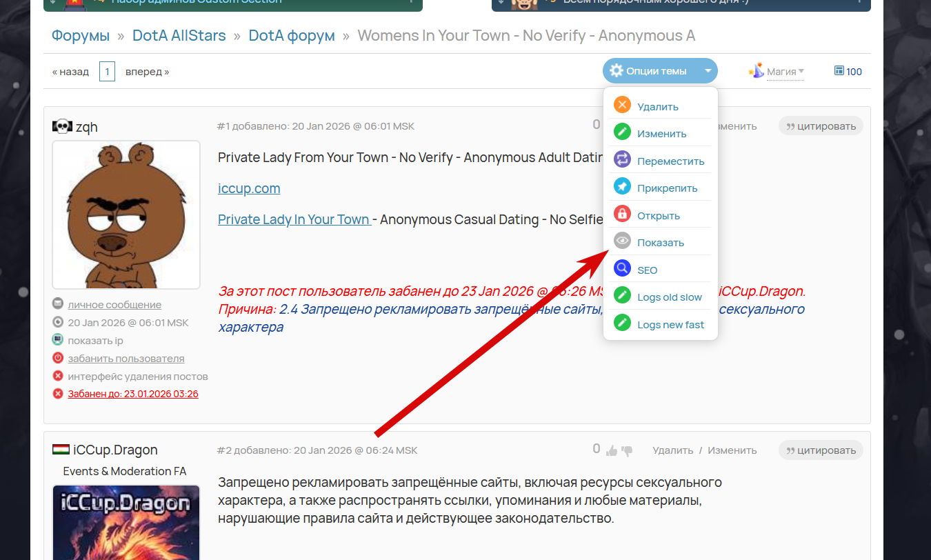The height and width of the screenshot is (560, 931).
Task: Open DotA AllStars breadcrumb link
Action: tap(179, 36)
